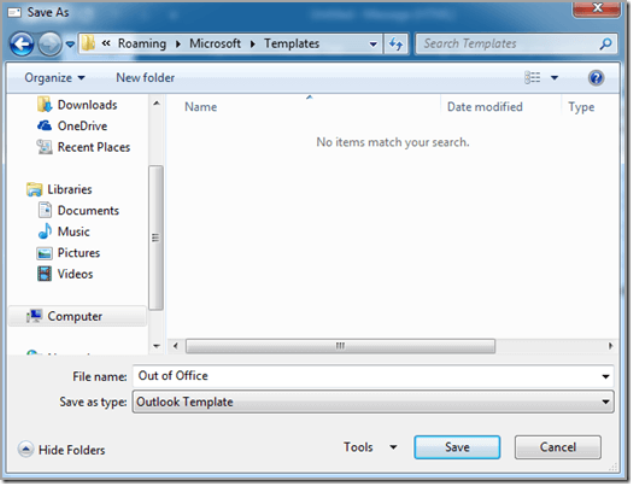Image resolution: width=631 pixels, height=484 pixels.
Task: Click the change view icon
Action: point(533,77)
